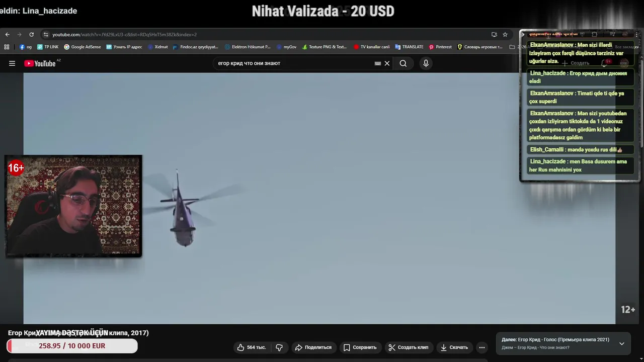
Task: Open the Xidmat bookmark
Action: tap(157, 47)
